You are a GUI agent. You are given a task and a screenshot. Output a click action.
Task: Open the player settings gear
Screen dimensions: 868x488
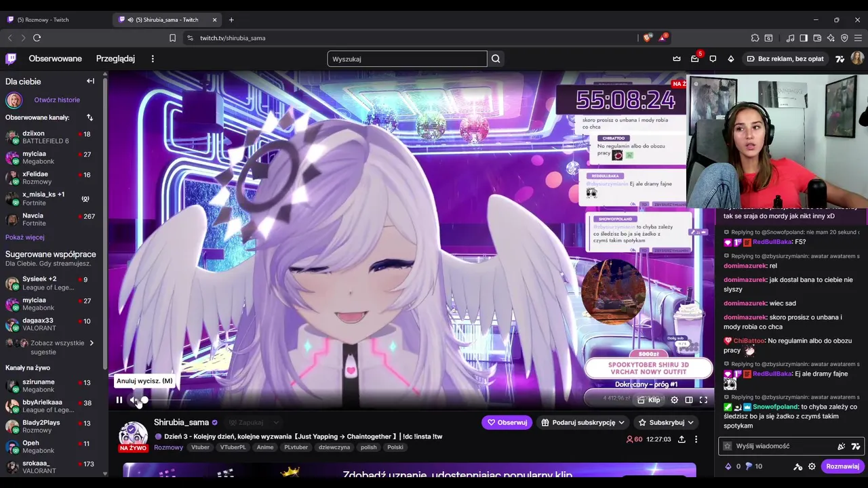click(674, 400)
